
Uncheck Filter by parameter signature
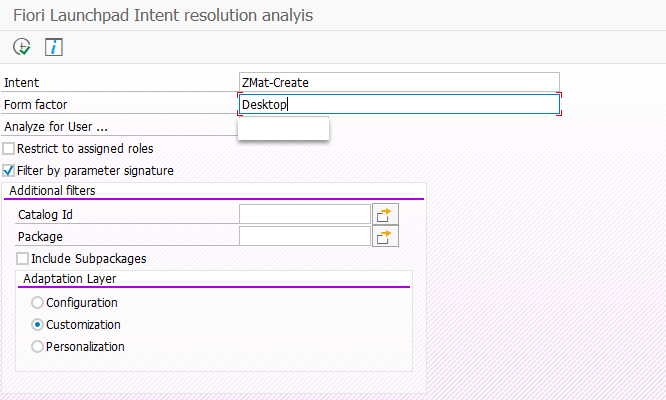(8, 171)
